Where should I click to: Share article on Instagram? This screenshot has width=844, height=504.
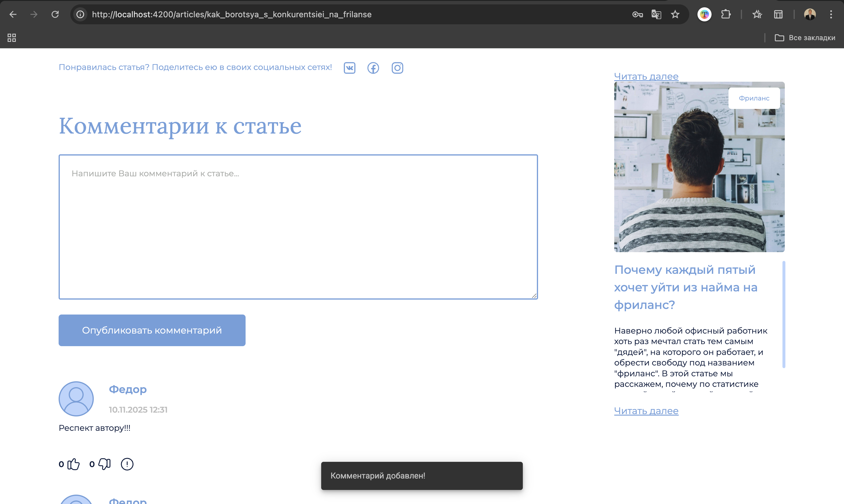[397, 68]
